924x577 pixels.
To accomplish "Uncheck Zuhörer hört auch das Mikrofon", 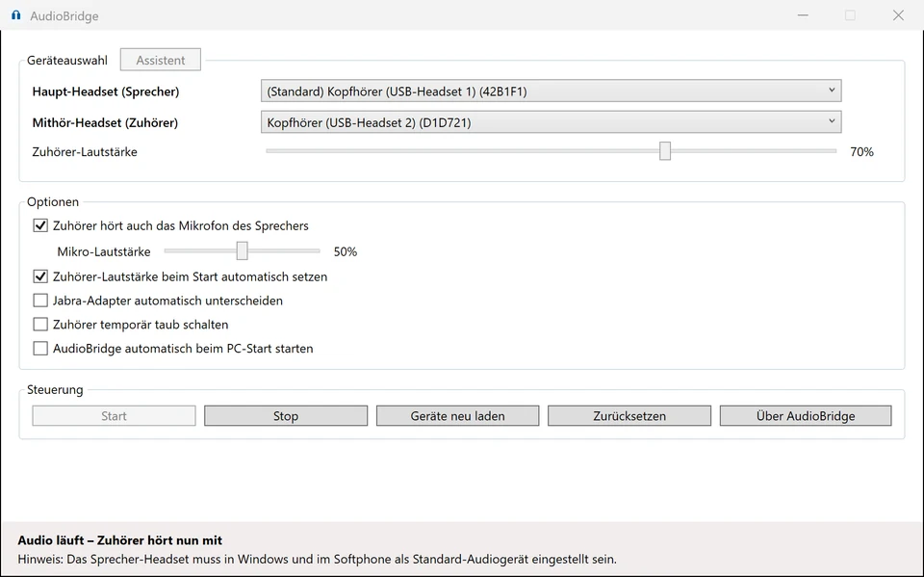I will pos(40,225).
